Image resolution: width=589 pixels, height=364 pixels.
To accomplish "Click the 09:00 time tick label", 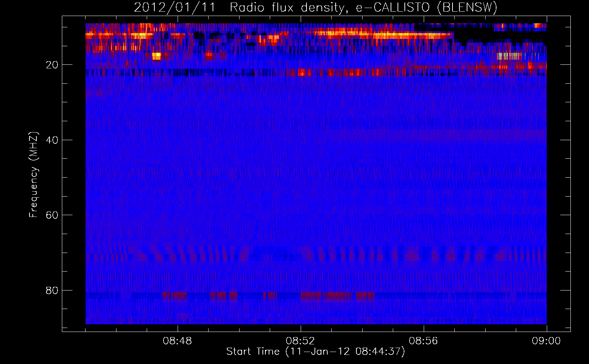I will click(x=546, y=341).
